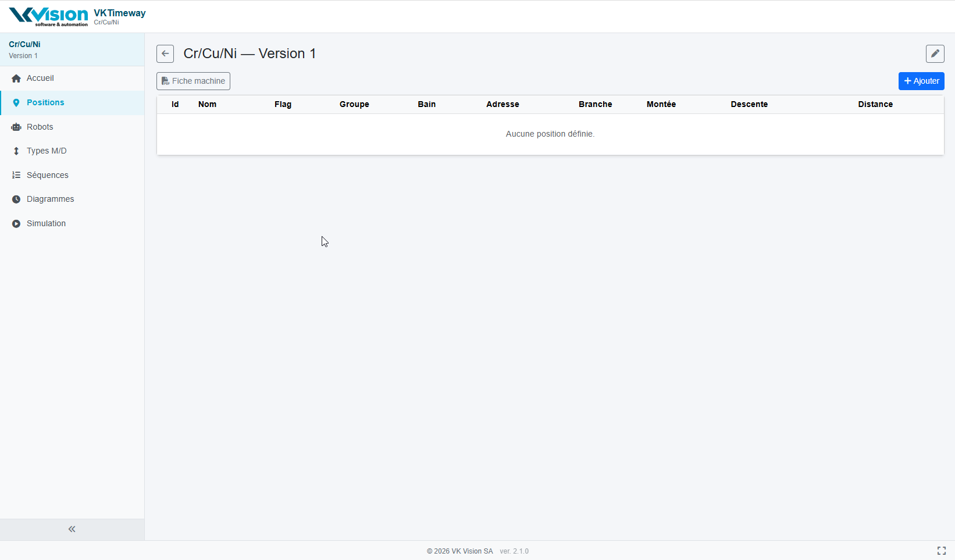Image resolution: width=955 pixels, height=560 pixels.
Task: Click the VKTimeway app title
Action: (120, 13)
